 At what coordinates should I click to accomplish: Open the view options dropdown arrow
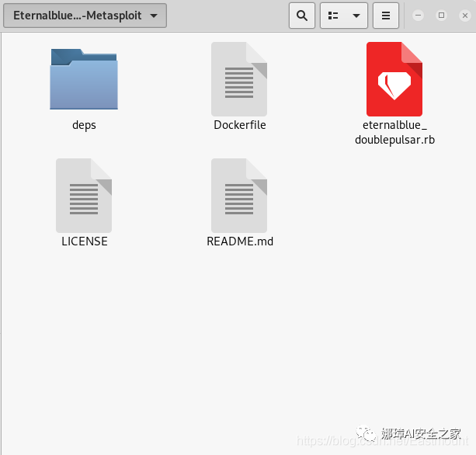(356, 16)
